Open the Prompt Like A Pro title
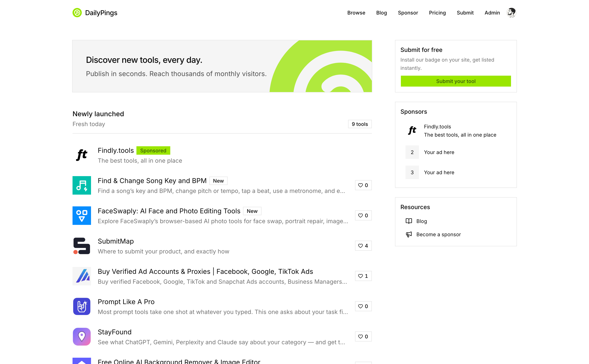The image size is (589, 364). coord(126,302)
